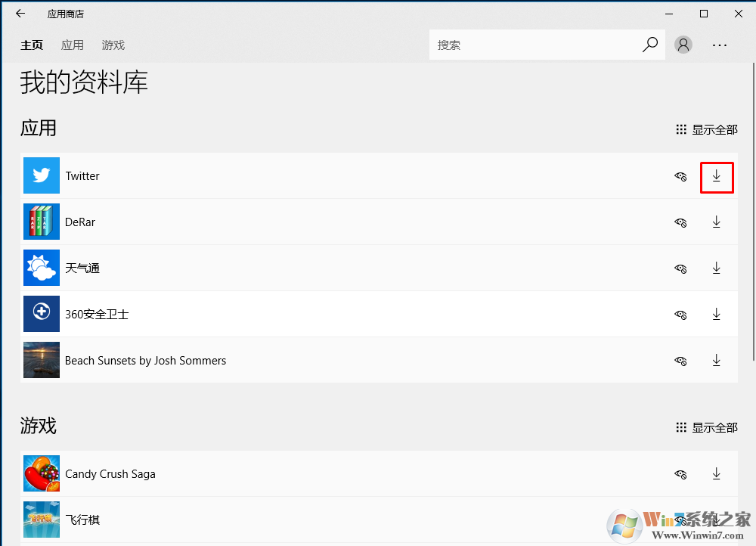756x546 pixels.
Task: Select the DeRar app name
Action: coord(80,222)
